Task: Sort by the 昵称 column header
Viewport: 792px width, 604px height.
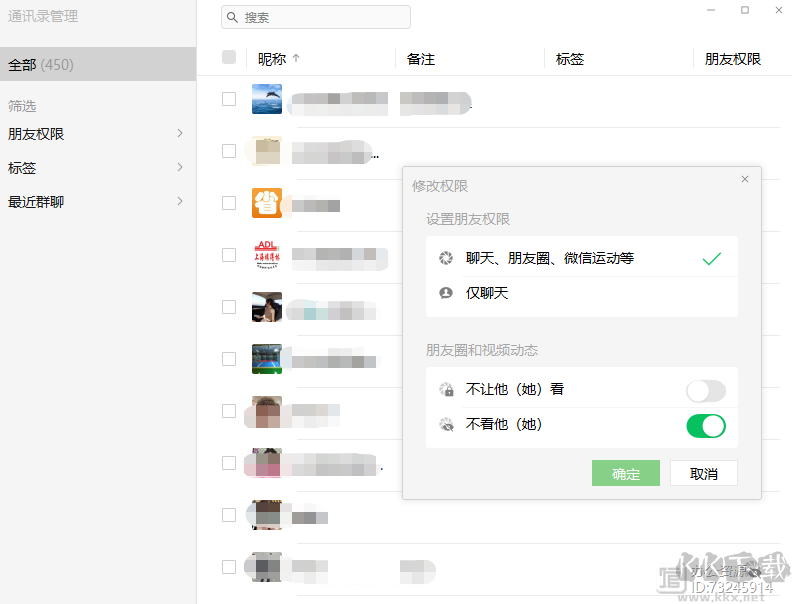Action: 272,59
